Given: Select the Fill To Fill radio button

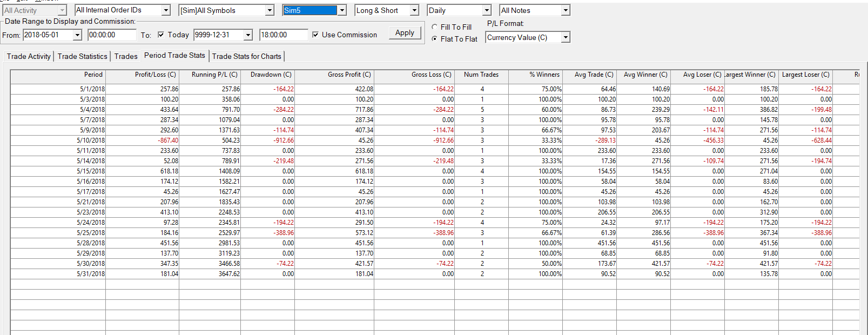Looking at the screenshot, I should pyautogui.click(x=435, y=27).
